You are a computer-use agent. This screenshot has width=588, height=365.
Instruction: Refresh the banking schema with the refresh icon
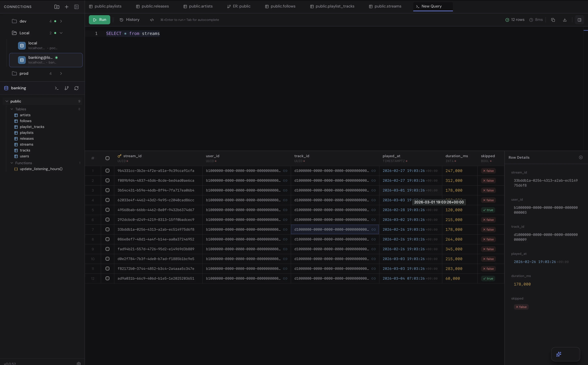[x=77, y=88]
